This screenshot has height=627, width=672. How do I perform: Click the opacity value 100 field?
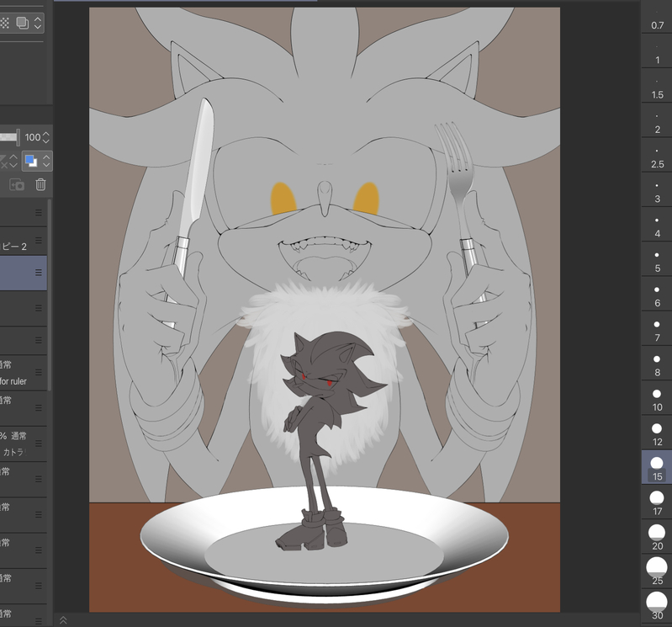[x=33, y=137]
